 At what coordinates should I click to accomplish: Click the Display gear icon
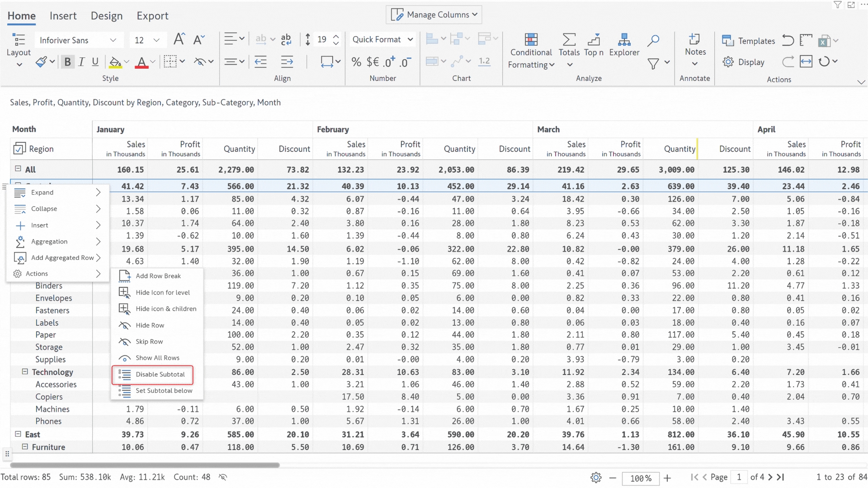[728, 62]
